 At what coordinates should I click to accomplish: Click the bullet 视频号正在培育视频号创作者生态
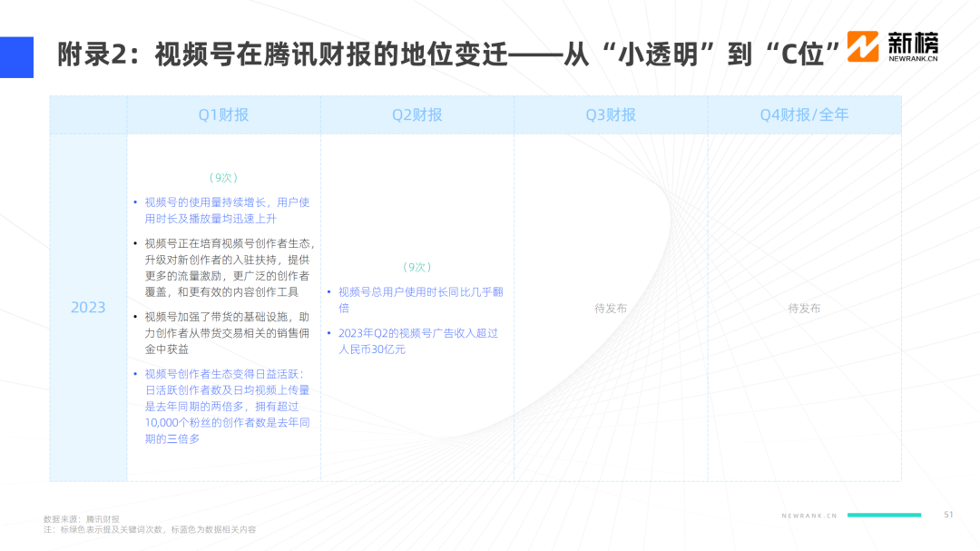point(224,268)
